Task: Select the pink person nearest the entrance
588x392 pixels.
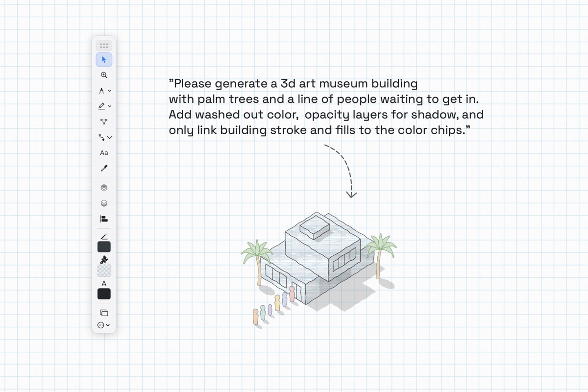Action: tap(292, 294)
